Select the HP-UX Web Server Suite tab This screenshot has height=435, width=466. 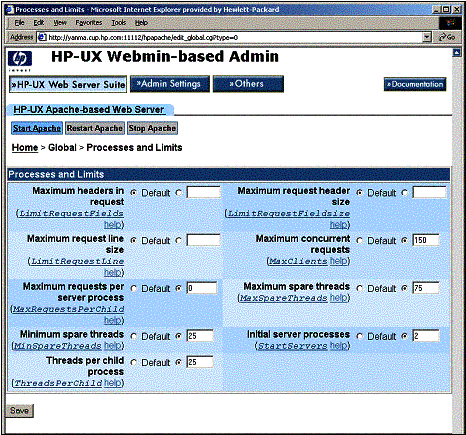click(68, 84)
